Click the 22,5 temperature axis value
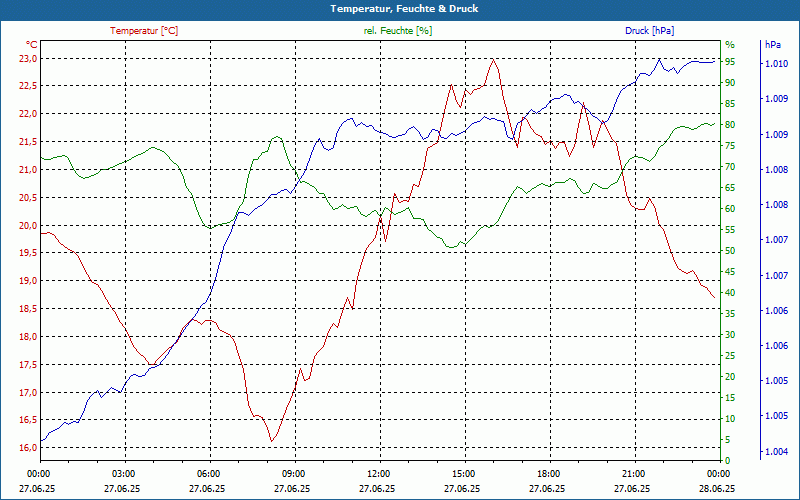Screen dimensions: 800x500 [28, 86]
